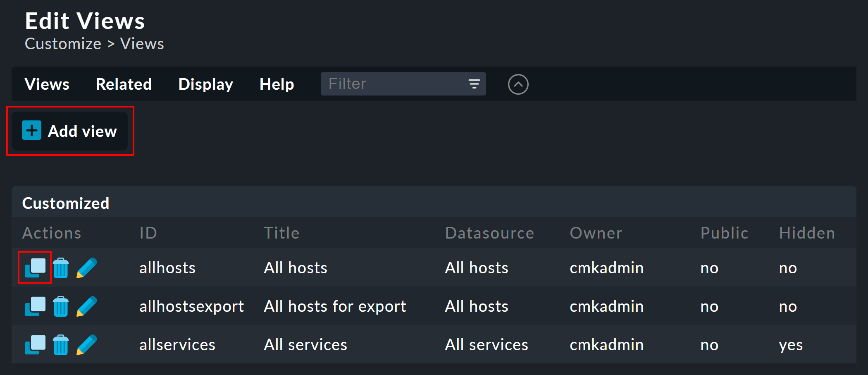
Task: Click the 'allhosts' ID cell
Action: point(167,268)
